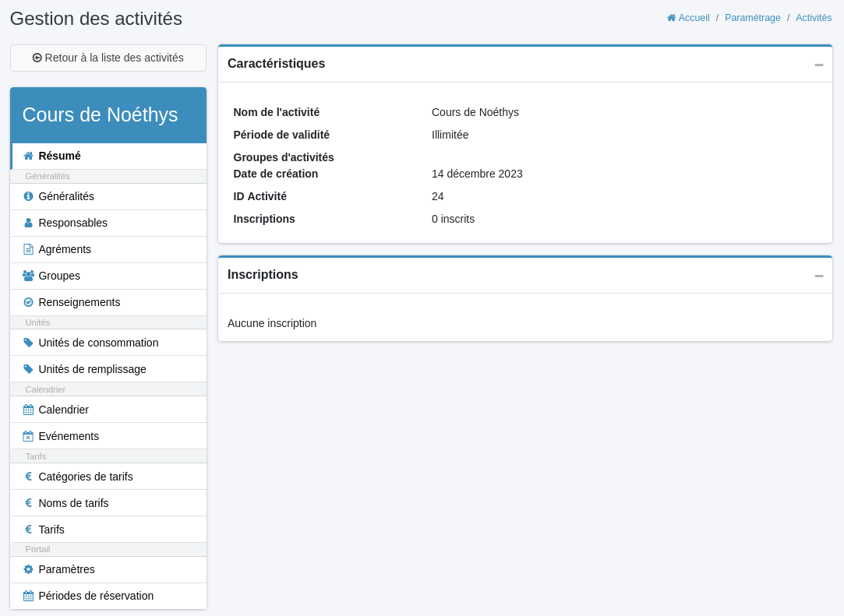Follow the Accueil breadcrumb link

pos(689,18)
